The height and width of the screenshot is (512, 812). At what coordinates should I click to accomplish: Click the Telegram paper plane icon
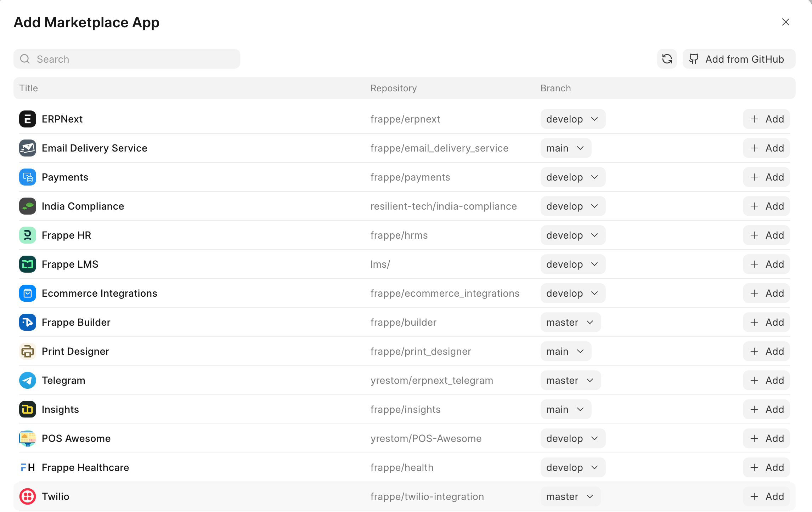(28, 380)
